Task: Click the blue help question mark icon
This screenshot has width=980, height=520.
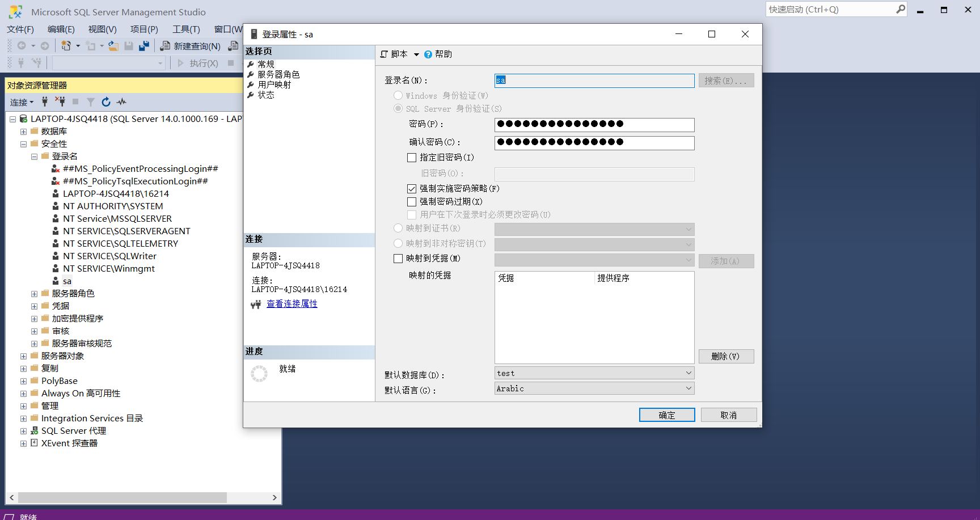Action: pos(428,54)
